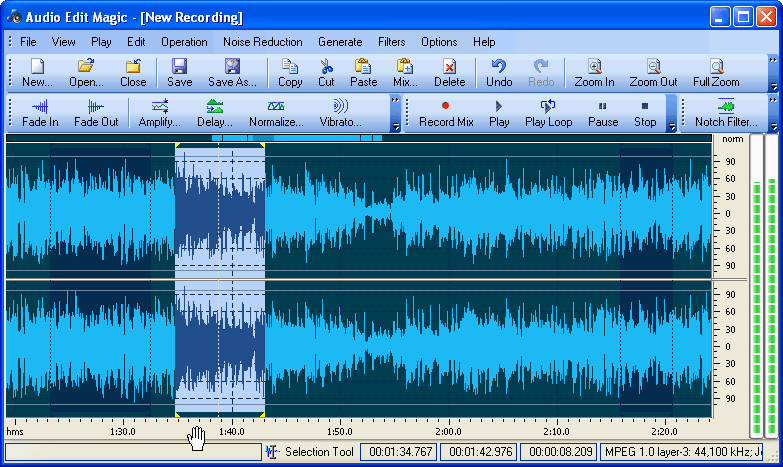Click the Selection Tool status icon
Screen dimensions: 783x467
(272, 452)
